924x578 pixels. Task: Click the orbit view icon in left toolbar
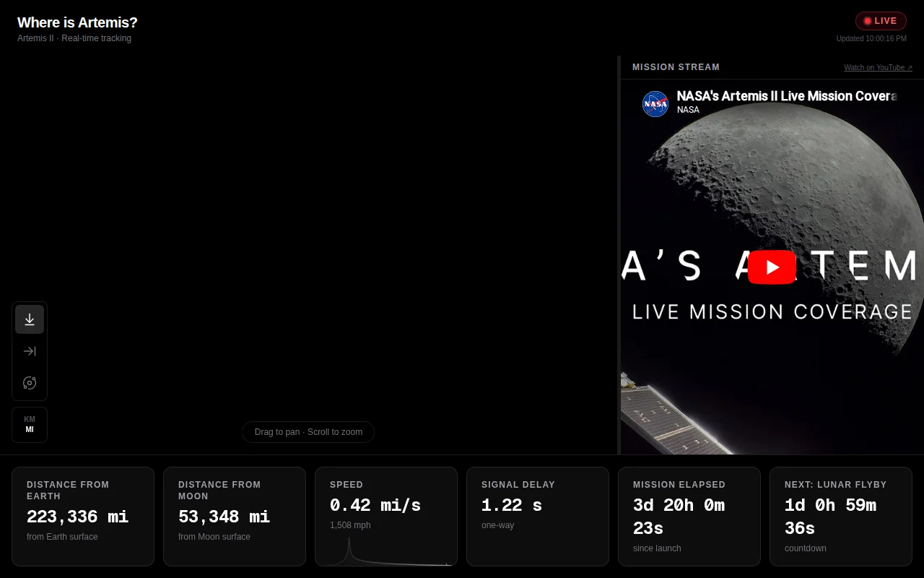tap(30, 383)
